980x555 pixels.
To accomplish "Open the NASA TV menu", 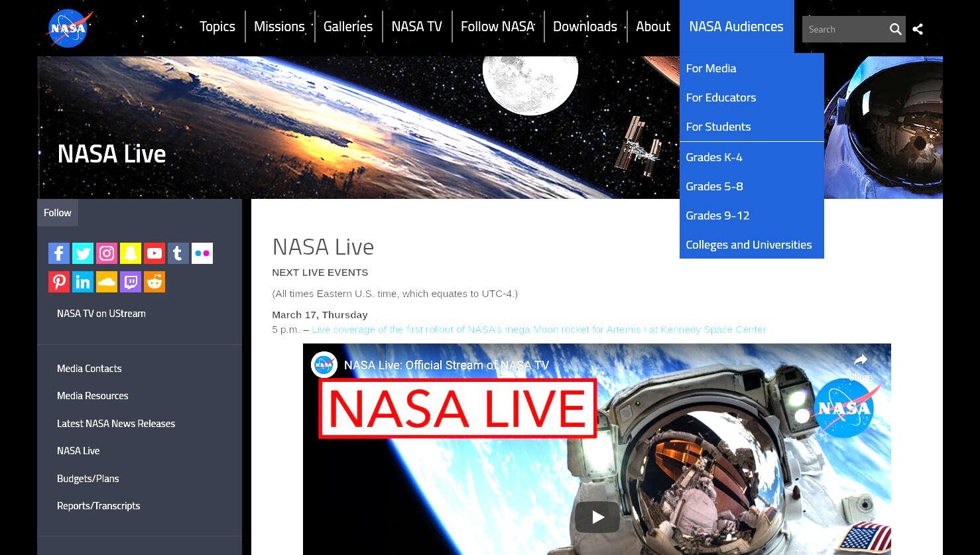I will click(x=416, y=27).
